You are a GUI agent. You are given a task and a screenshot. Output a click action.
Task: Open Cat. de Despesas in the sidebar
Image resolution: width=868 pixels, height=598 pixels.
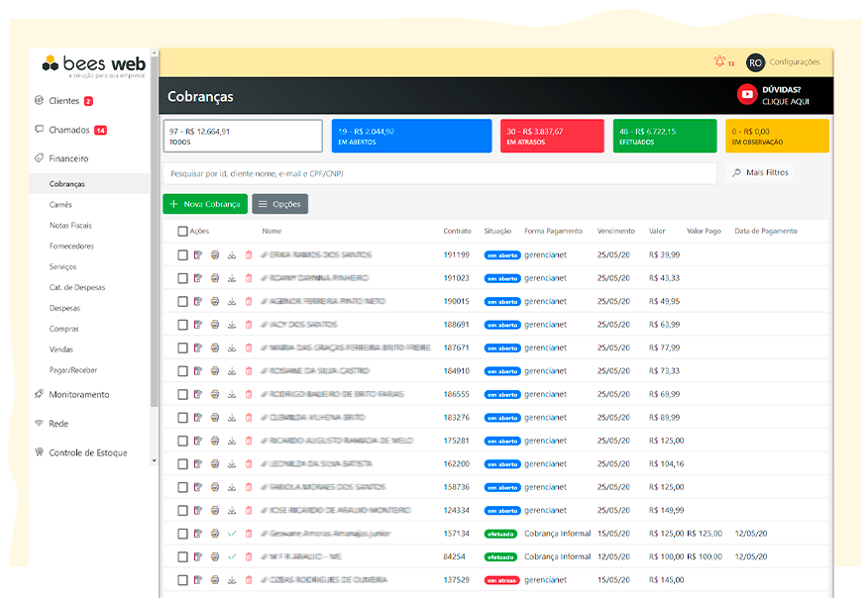coord(77,288)
